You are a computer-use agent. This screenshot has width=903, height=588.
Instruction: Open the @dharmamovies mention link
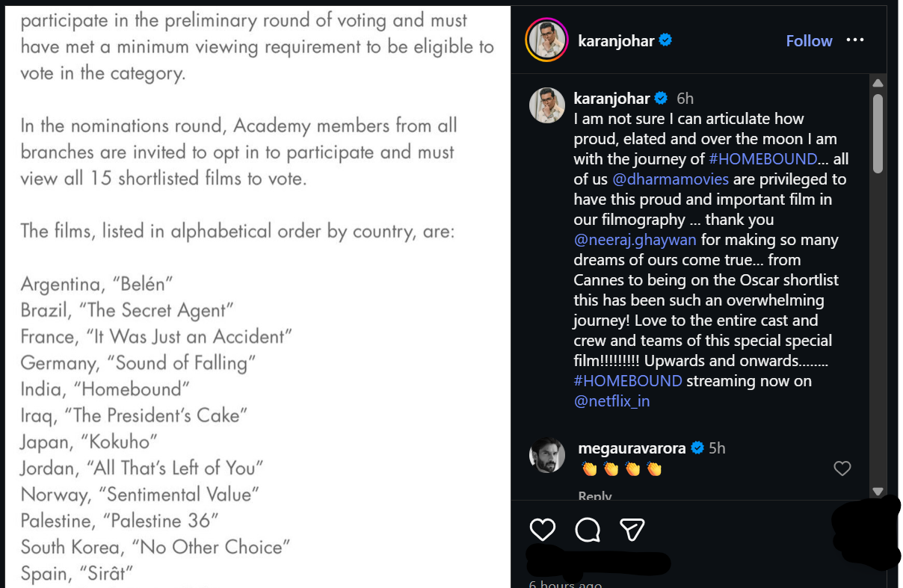tap(660, 179)
